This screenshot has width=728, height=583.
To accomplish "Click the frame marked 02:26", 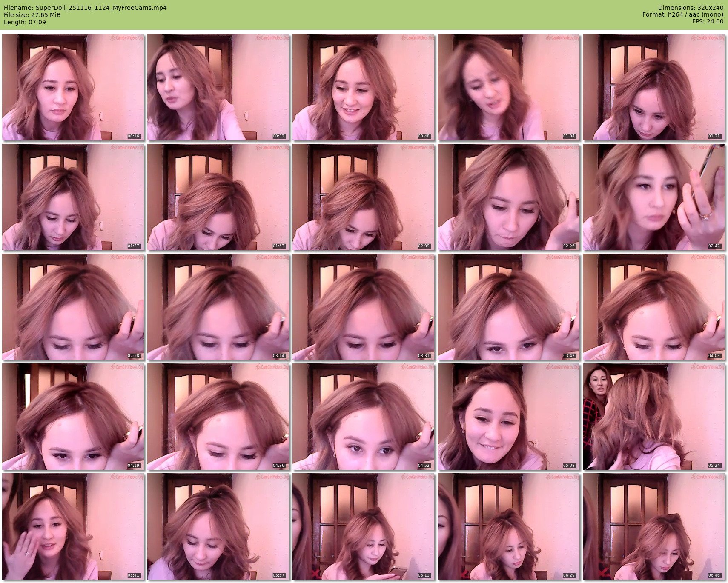I will (x=509, y=197).
